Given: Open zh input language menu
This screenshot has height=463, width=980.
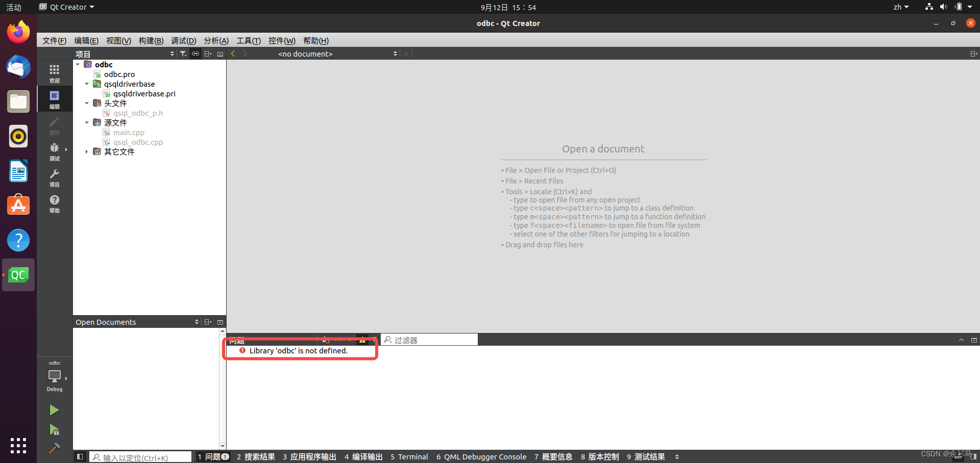Looking at the screenshot, I should pyautogui.click(x=901, y=7).
